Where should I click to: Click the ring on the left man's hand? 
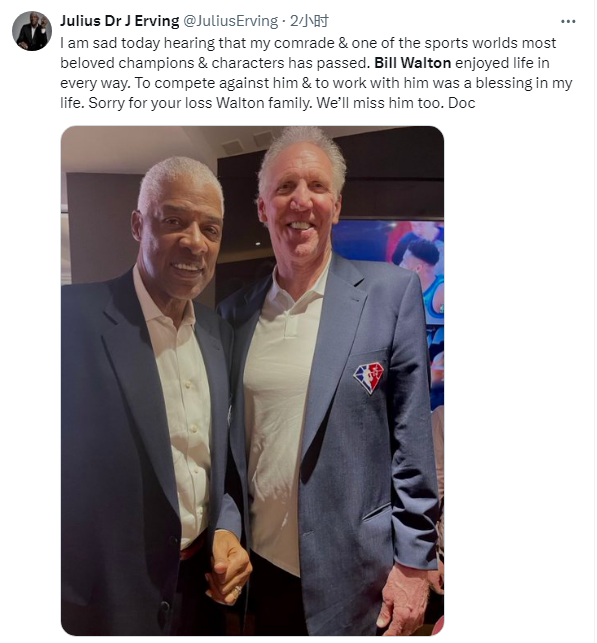point(237,591)
